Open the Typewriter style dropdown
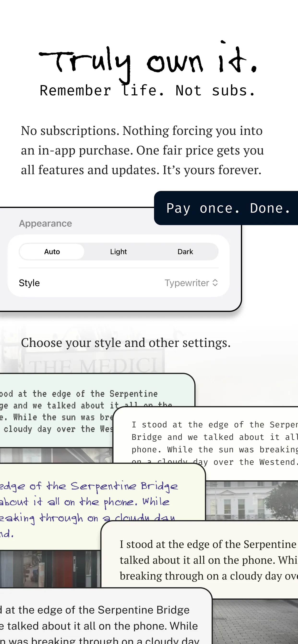This screenshot has height=644, width=298. click(191, 283)
